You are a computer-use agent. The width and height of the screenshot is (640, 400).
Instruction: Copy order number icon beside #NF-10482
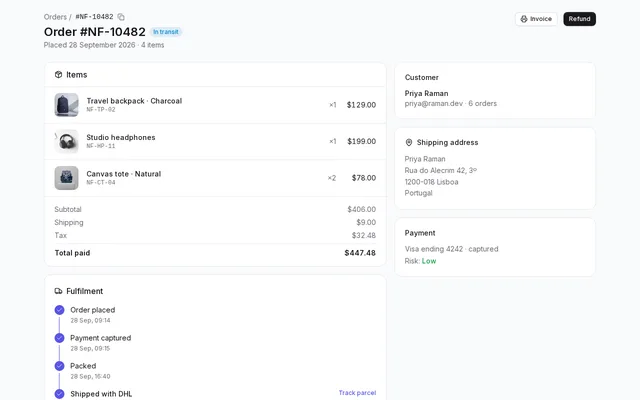click(x=121, y=17)
